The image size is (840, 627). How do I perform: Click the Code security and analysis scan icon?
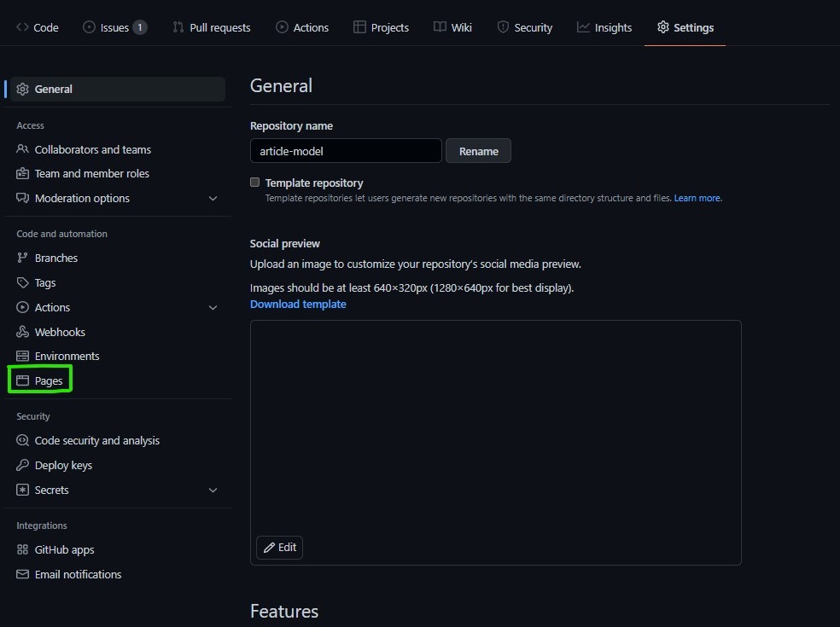[x=22, y=441]
